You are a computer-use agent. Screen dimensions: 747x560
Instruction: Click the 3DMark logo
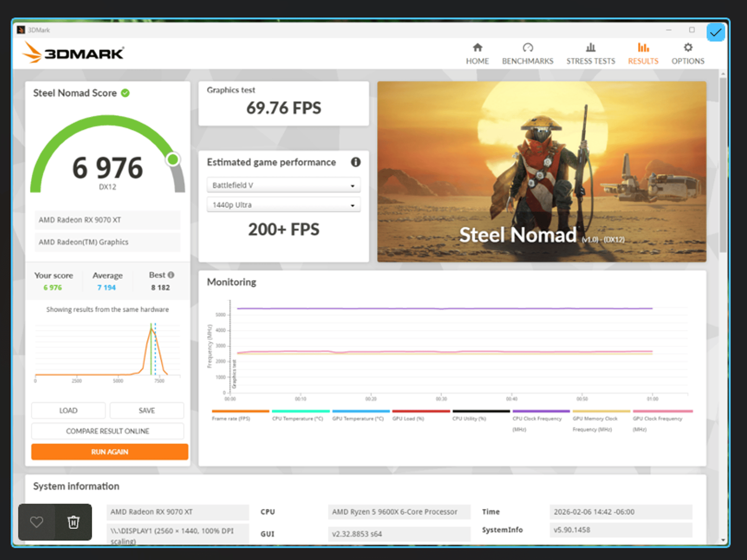(73, 53)
